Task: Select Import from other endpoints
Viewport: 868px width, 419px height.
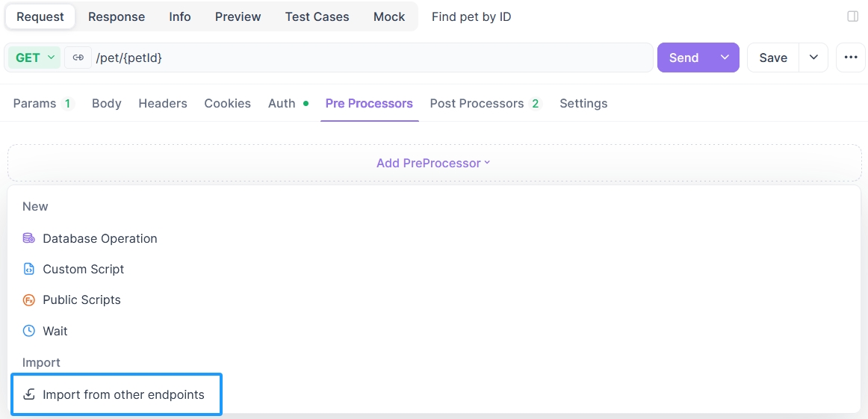Action: point(123,394)
